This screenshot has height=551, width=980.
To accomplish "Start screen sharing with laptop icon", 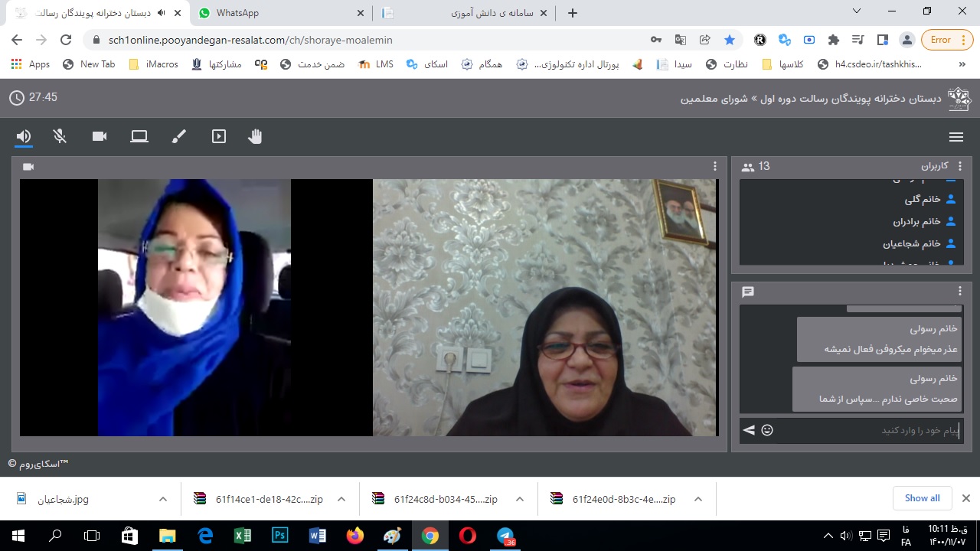I will (139, 136).
